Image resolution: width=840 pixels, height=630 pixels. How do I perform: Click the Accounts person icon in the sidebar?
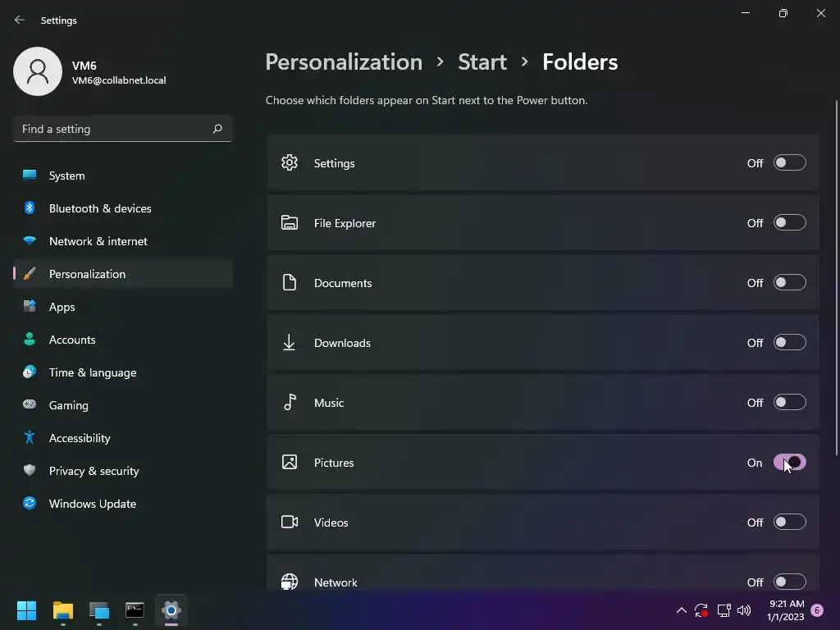tap(30, 339)
